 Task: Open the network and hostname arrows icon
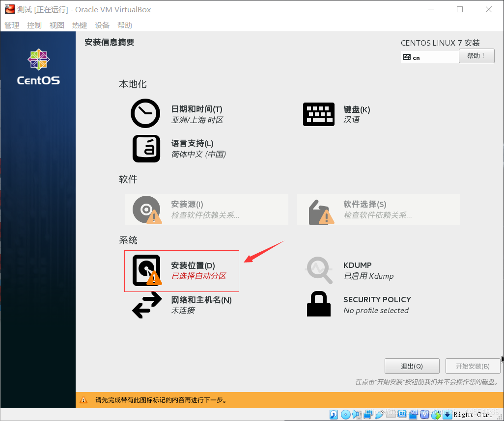pos(147,305)
